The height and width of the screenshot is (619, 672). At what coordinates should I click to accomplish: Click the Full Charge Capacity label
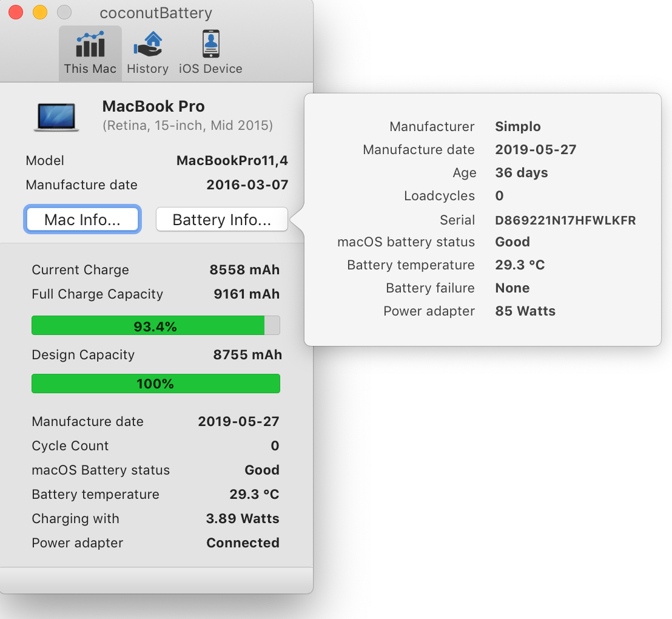pos(97,294)
